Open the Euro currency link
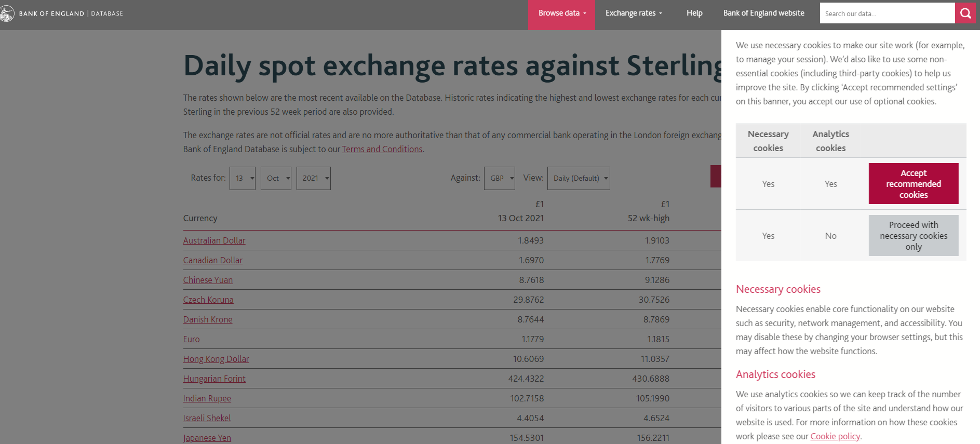The image size is (980, 444). click(x=191, y=339)
